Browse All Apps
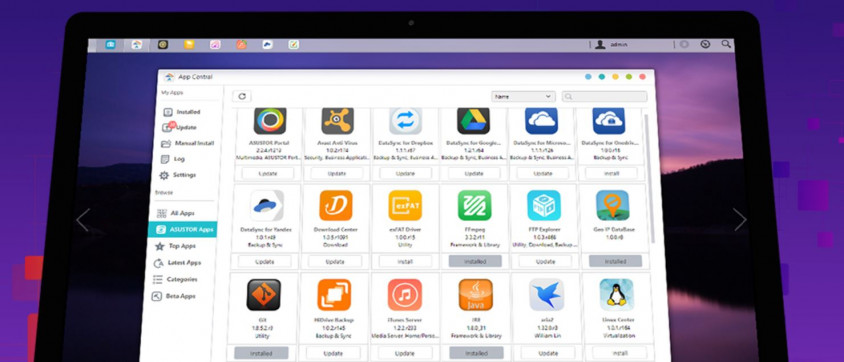Image resolution: width=844 pixels, height=362 pixels. tap(175, 214)
